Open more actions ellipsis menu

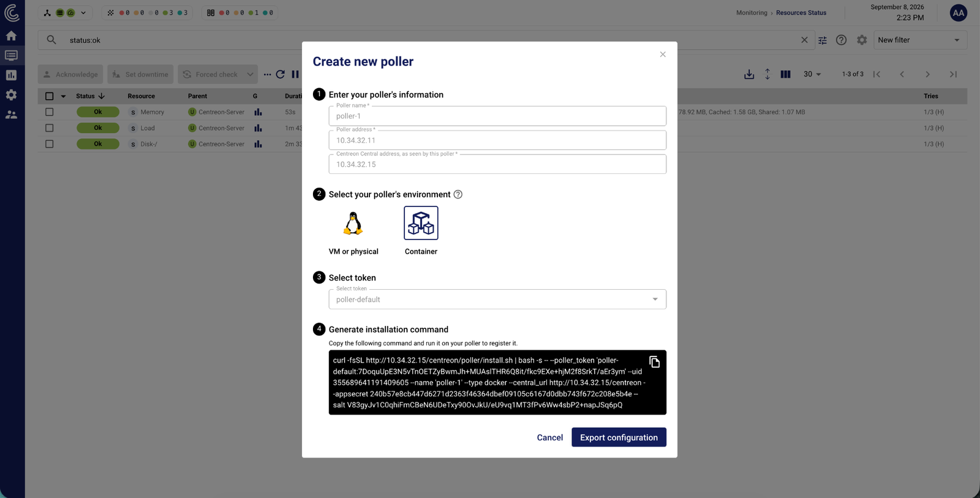267,74
